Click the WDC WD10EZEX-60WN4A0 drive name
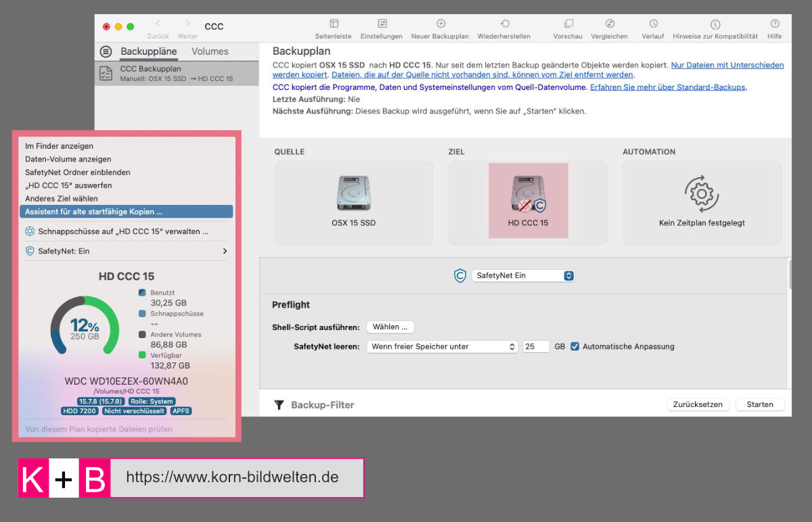 click(126, 381)
